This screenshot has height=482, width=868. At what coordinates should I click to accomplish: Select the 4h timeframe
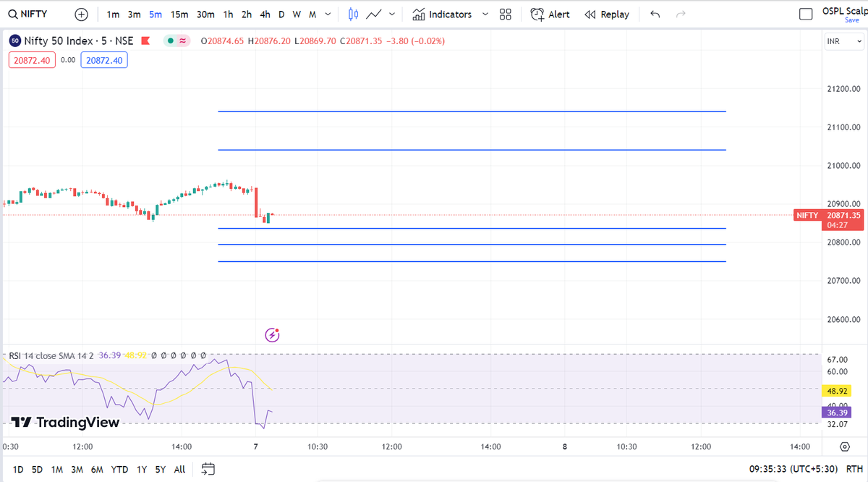[x=265, y=14]
